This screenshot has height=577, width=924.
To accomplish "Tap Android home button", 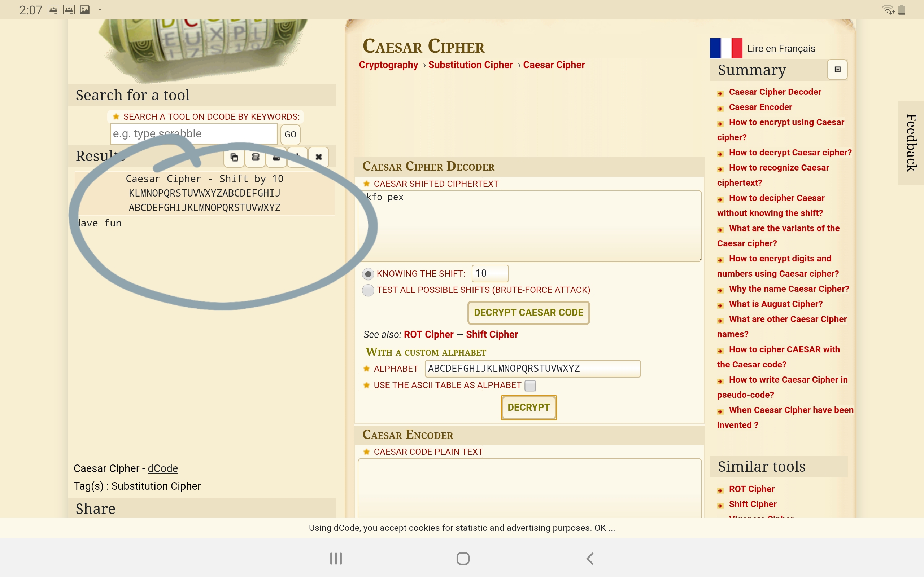I will pos(463,559).
